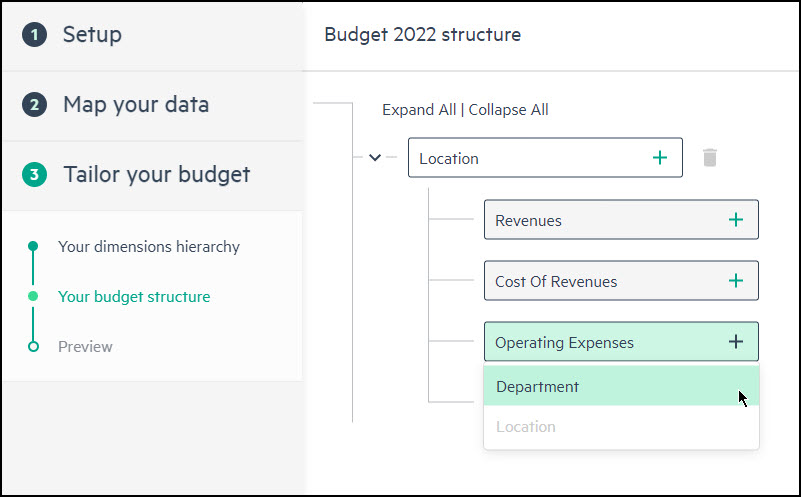This screenshot has height=497, width=801.
Task: Go to Your dimensions hierarchy substep
Action: (149, 247)
